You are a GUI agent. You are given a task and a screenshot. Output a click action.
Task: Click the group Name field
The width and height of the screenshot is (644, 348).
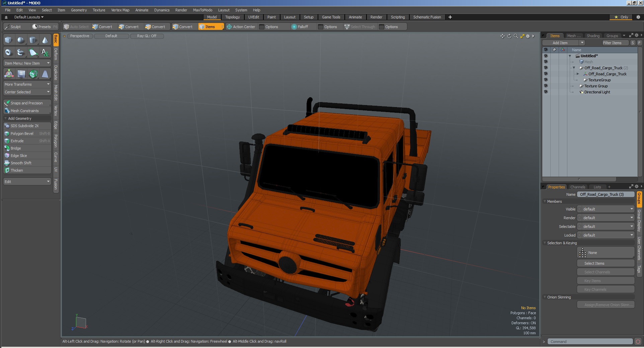point(606,194)
